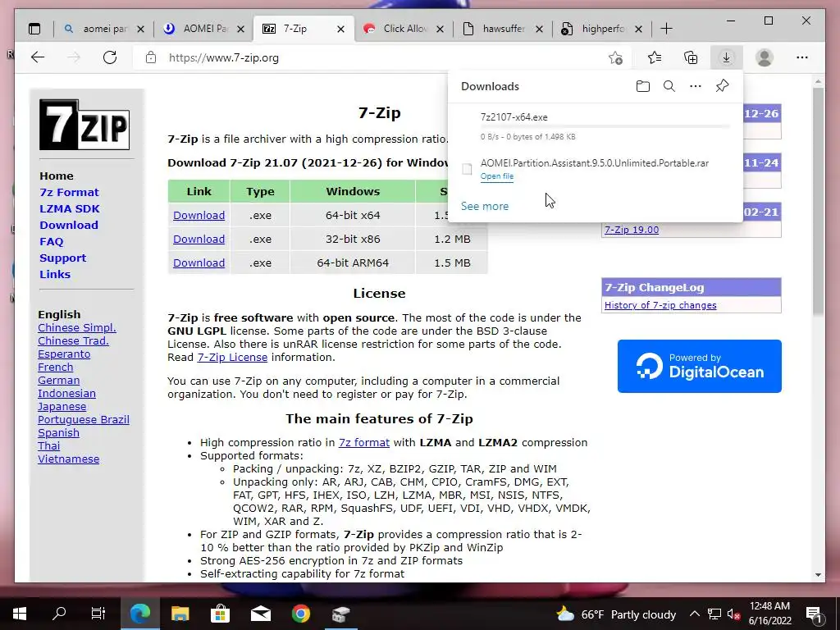Show hidden system tray icons
Image resolution: width=840 pixels, height=630 pixels.
point(694,614)
